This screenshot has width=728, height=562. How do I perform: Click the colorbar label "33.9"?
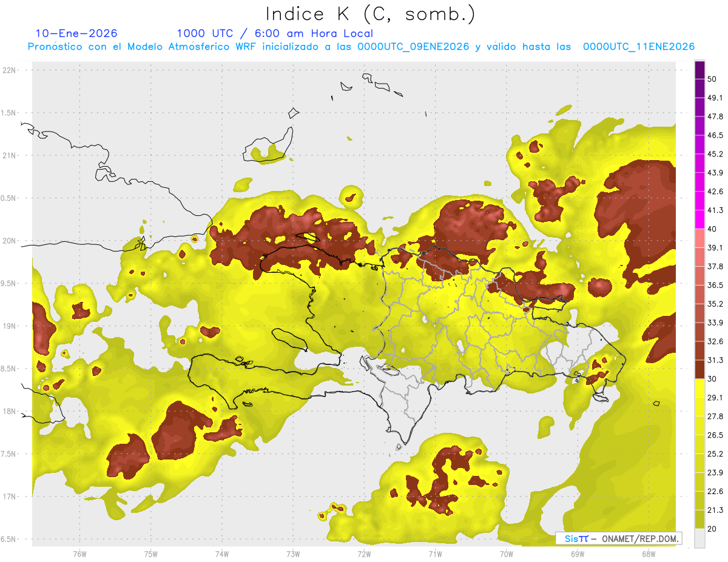point(715,323)
